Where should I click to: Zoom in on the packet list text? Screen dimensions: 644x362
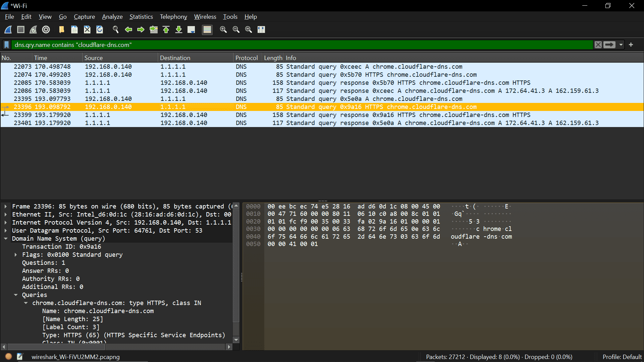[x=223, y=29]
